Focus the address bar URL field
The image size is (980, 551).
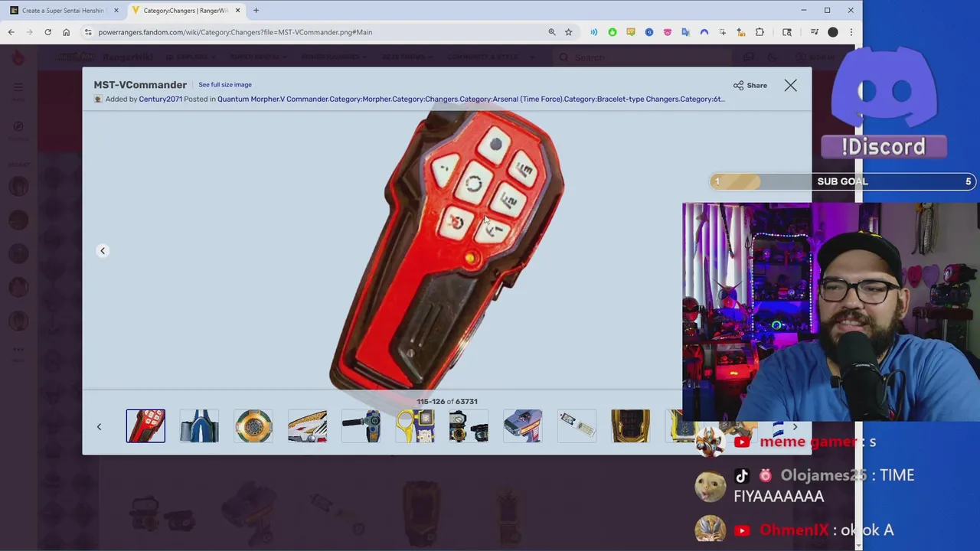click(x=318, y=32)
